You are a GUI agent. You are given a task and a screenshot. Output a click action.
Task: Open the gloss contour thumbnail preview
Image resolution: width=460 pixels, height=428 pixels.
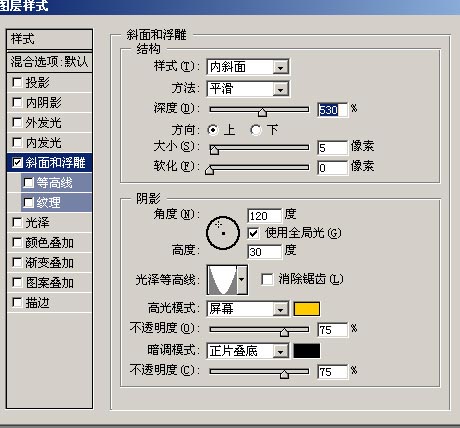222,280
